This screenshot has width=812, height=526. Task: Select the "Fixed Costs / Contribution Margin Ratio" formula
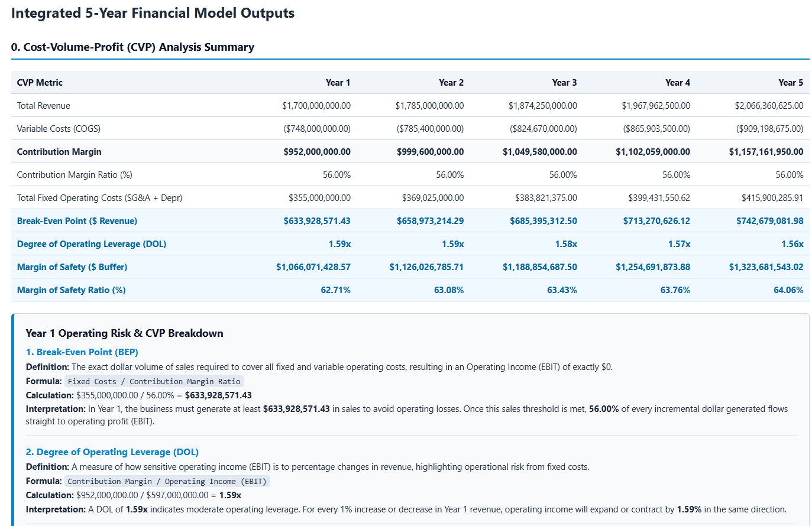[x=154, y=382]
